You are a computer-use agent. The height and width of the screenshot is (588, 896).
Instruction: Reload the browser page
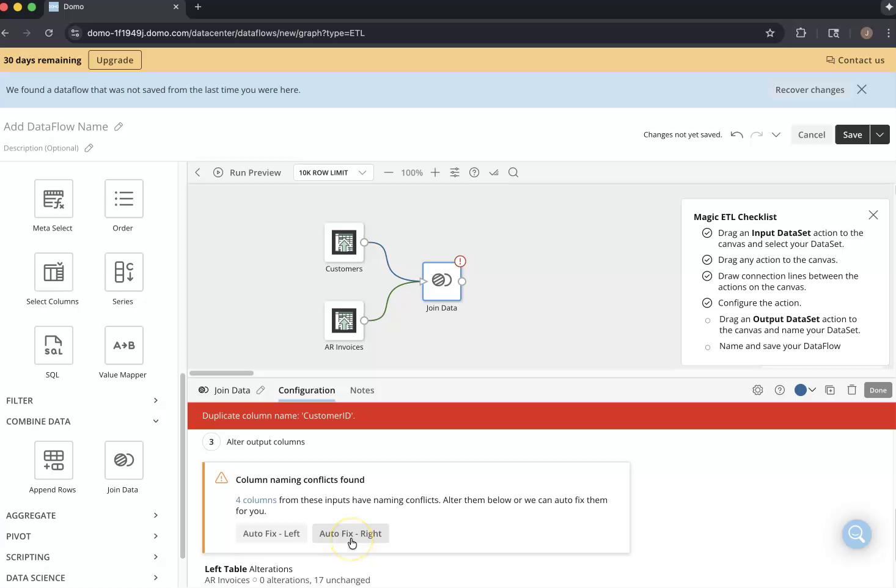coord(49,33)
